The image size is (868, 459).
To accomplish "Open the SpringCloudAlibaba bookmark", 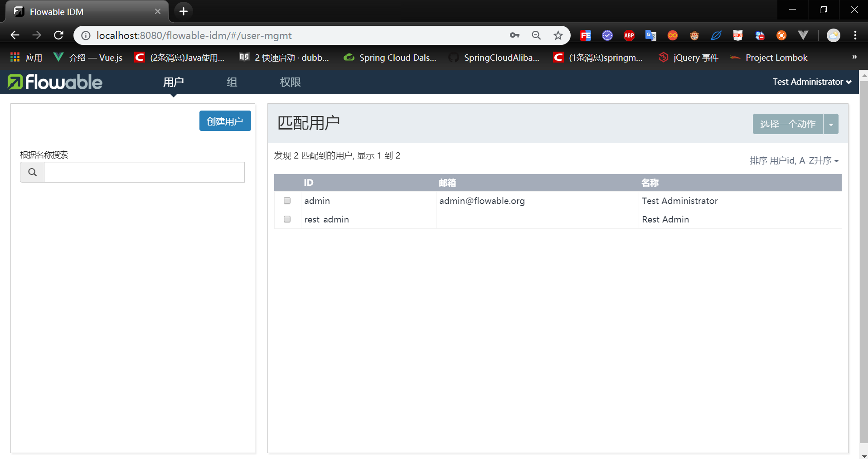I will point(494,58).
